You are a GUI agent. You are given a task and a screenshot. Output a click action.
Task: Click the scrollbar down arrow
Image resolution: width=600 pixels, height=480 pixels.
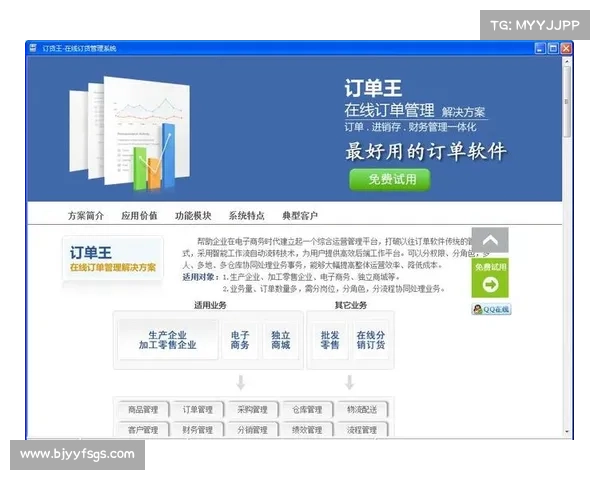[x=567, y=431]
